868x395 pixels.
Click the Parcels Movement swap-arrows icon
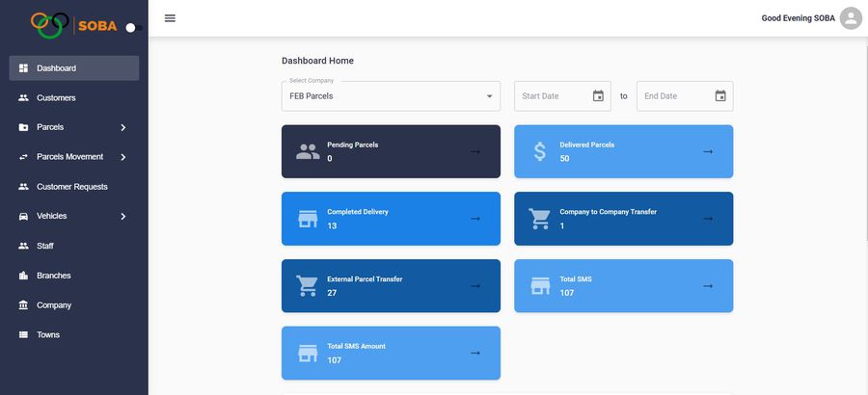pyautogui.click(x=23, y=157)
